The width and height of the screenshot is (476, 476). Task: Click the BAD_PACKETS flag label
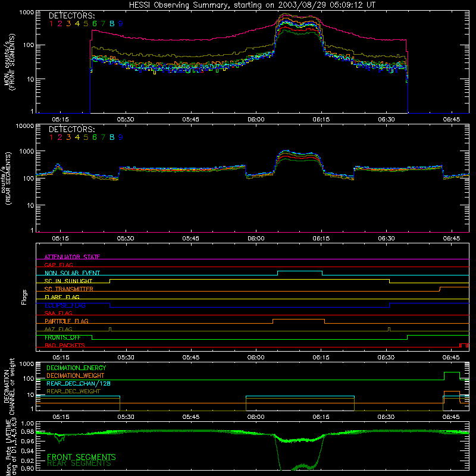(x=65, y=345)
